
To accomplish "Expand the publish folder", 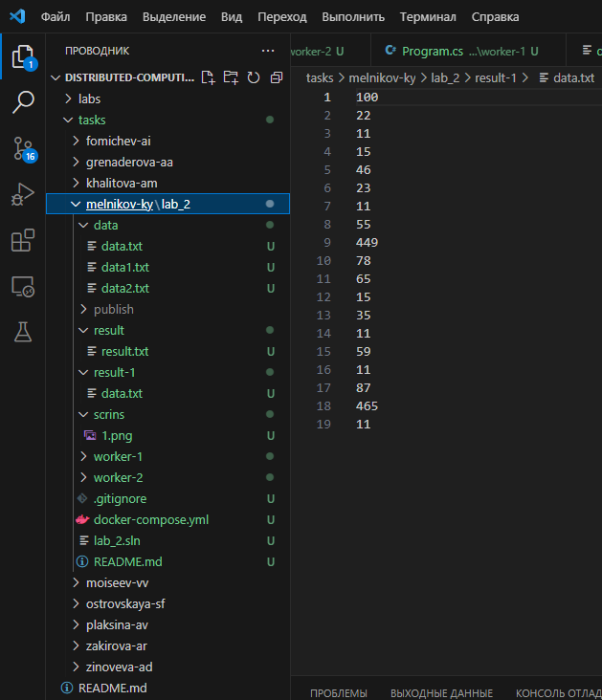I will pos(113,309).
